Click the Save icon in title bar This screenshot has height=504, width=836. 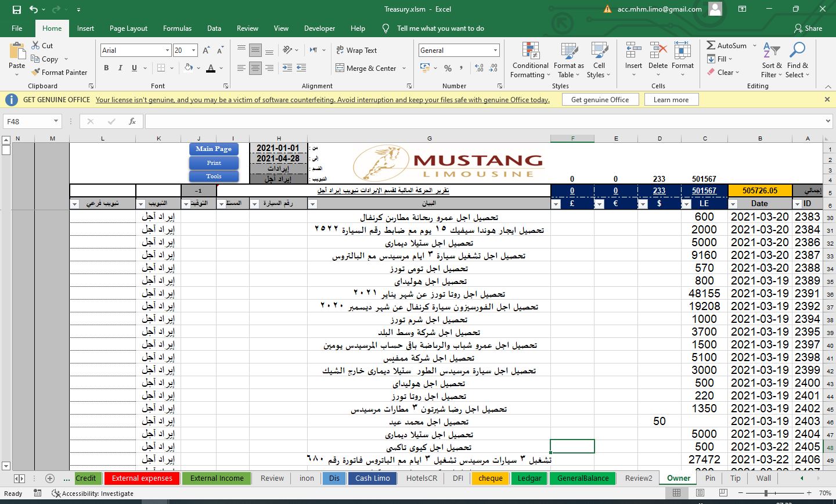click(x=16, y=9)
